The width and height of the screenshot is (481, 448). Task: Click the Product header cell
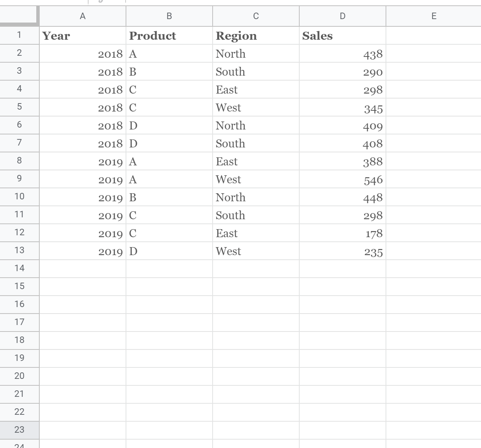(169, 36)
